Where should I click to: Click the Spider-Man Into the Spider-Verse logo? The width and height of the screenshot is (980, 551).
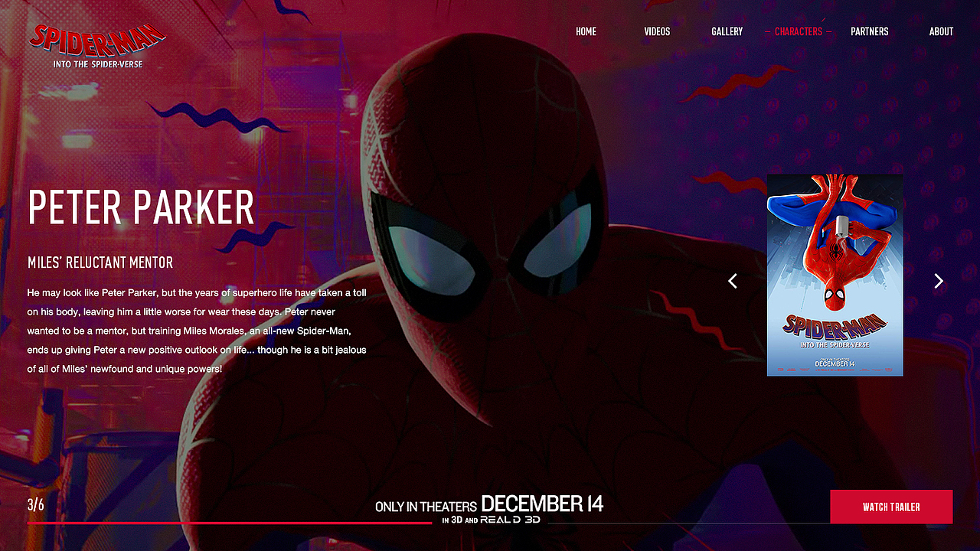coord(97,45)
